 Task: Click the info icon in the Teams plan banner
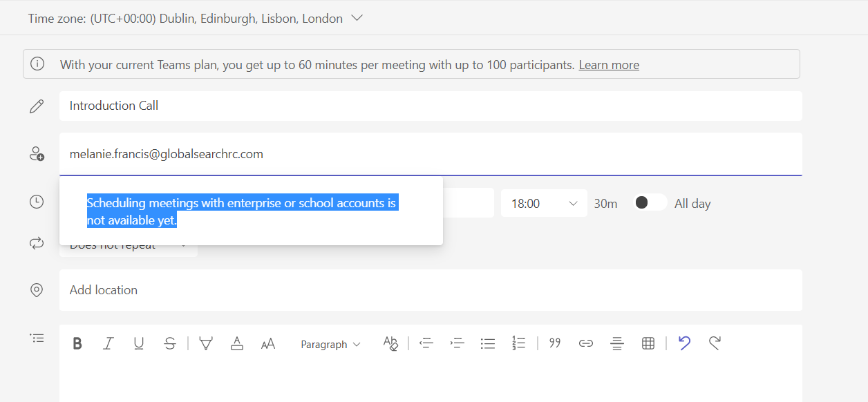point(37,64)
